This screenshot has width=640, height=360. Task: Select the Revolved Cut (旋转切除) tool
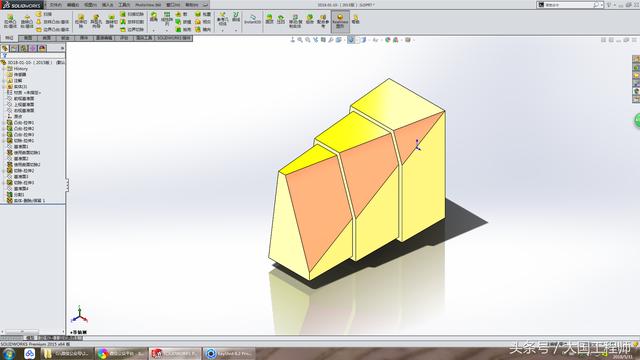111,21
